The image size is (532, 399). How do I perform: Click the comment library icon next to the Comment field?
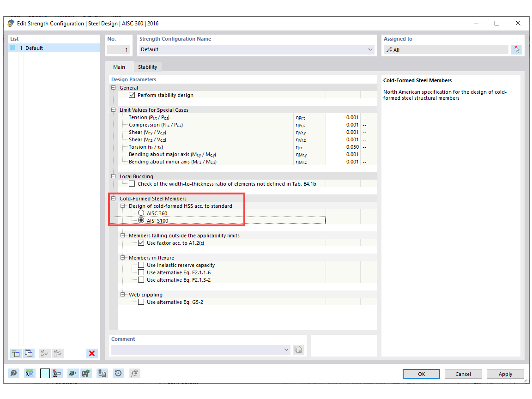(x=298, y=350)
